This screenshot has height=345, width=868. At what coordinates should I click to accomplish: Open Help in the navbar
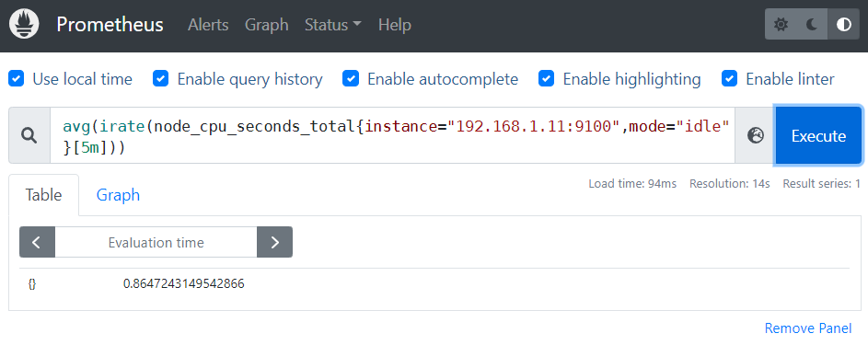pos(395,25)
